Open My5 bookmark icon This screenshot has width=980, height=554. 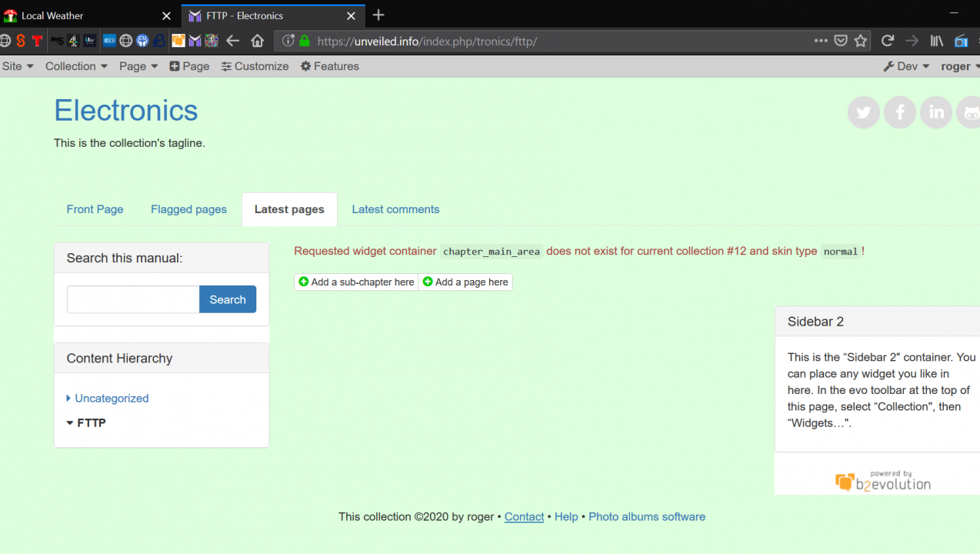pos(57,41)
